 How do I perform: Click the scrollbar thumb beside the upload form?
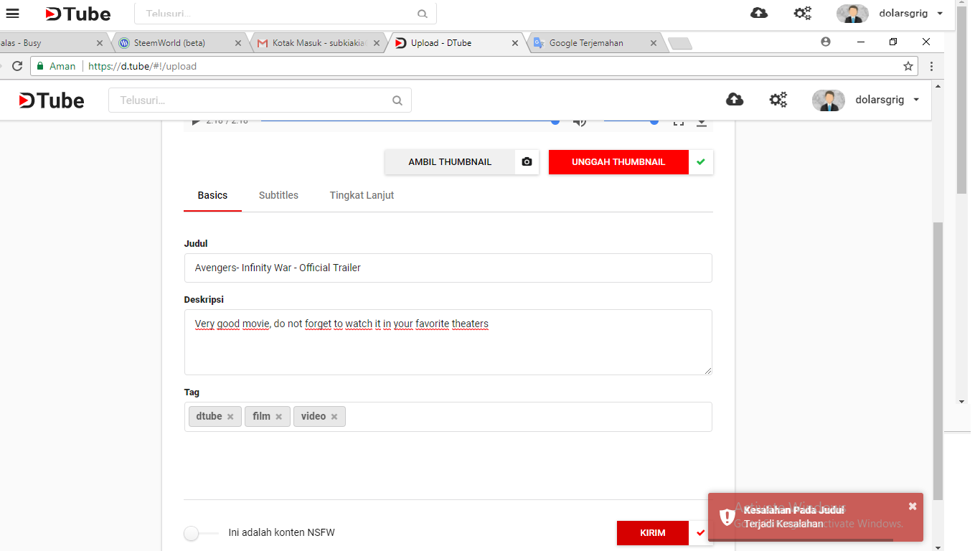click(x=938, y=362)
